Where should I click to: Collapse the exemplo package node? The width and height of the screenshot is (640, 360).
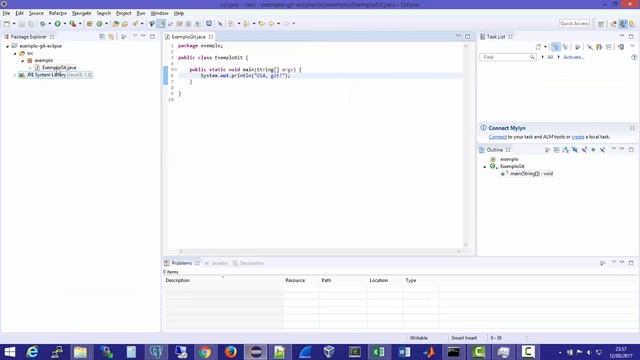pyautogui.click(x=23, y=61)
